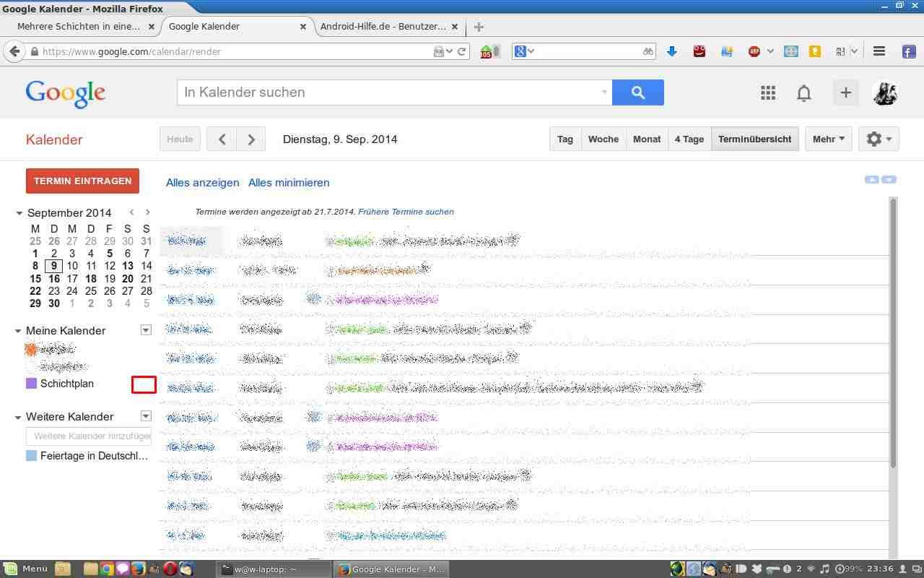
Task: Select the Terminübersicht view
Action: [x=755, y=139]
